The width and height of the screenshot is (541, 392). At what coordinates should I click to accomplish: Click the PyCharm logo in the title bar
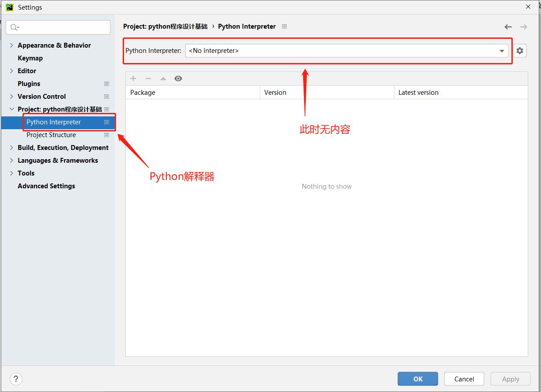[x=9, y=7]
